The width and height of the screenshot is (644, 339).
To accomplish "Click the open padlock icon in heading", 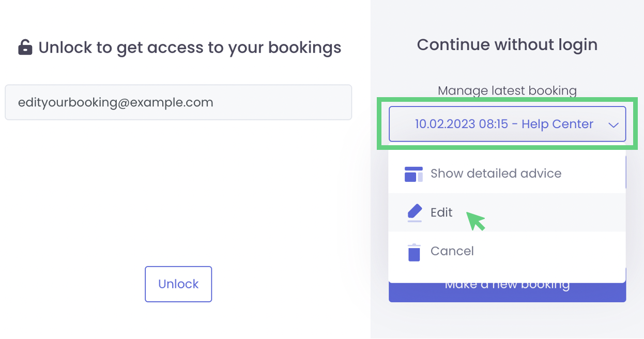I will click(x=25, y=48).
